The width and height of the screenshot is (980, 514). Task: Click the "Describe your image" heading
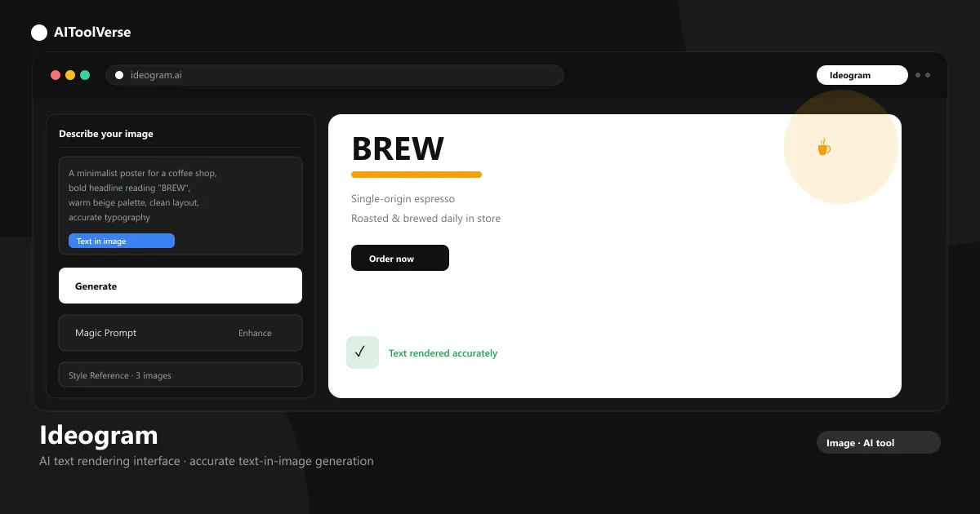pos(106,134)
